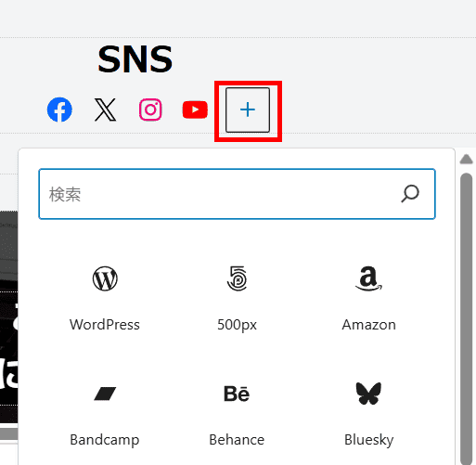476x465 pixels.
Task: Insert the Bandcamp logo icon
Action: 105,394
